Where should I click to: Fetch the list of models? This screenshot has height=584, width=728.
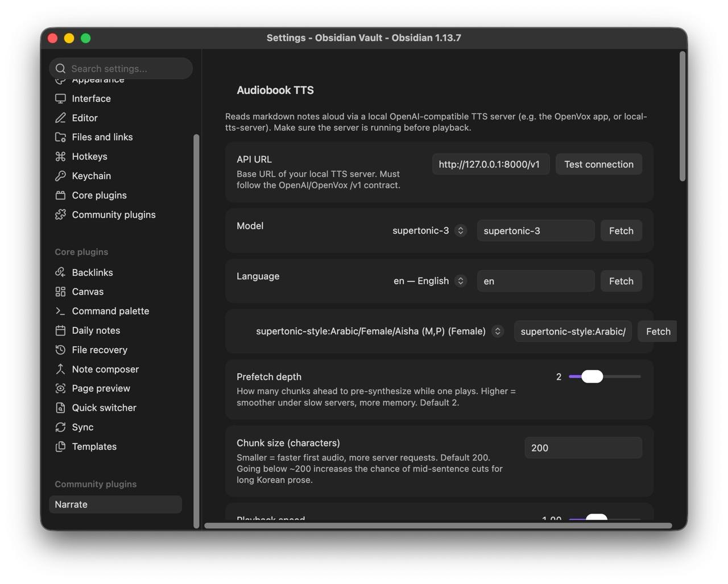coord(621,231)
